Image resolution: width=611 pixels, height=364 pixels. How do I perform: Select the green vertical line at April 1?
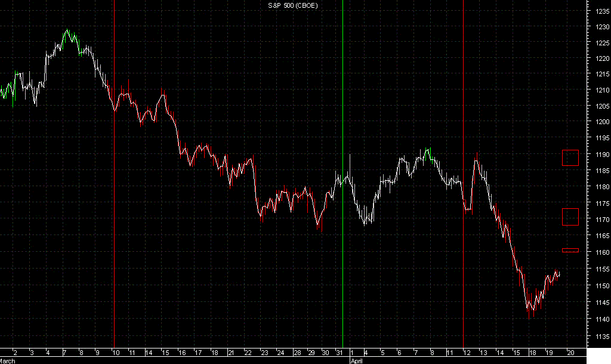(343, 179)
